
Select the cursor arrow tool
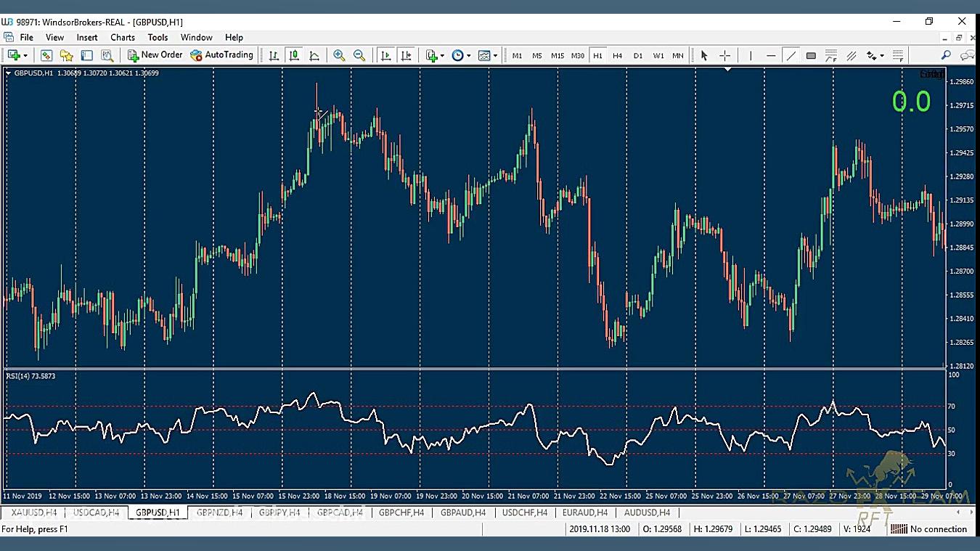point(703,55)
